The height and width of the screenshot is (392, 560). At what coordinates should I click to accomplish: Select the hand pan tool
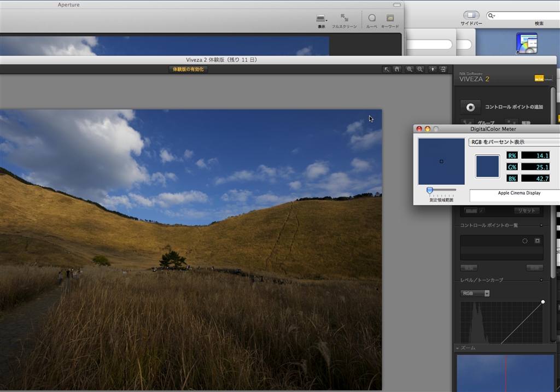pos(396,69)
